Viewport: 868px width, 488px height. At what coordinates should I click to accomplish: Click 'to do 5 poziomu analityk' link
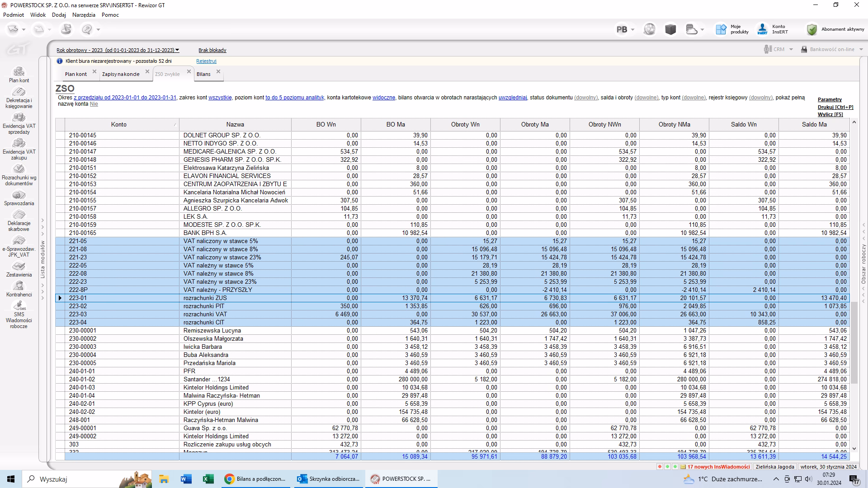(x=295, y=98)
